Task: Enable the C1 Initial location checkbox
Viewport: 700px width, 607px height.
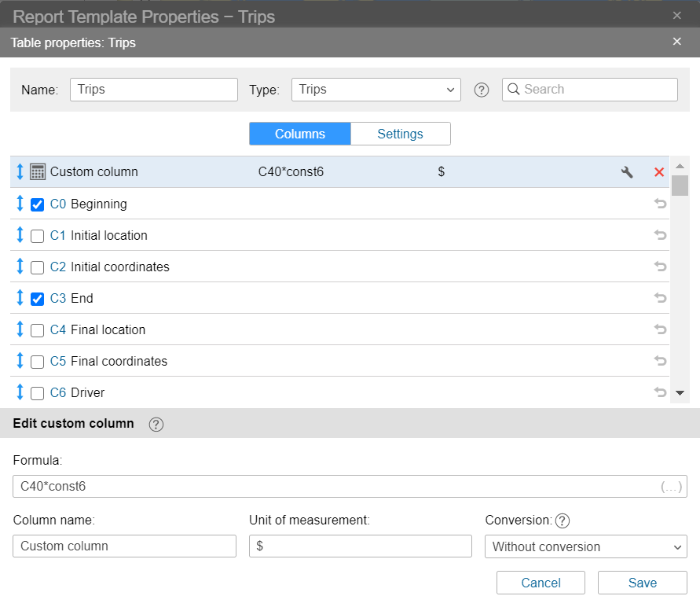Action: [37, 236]
